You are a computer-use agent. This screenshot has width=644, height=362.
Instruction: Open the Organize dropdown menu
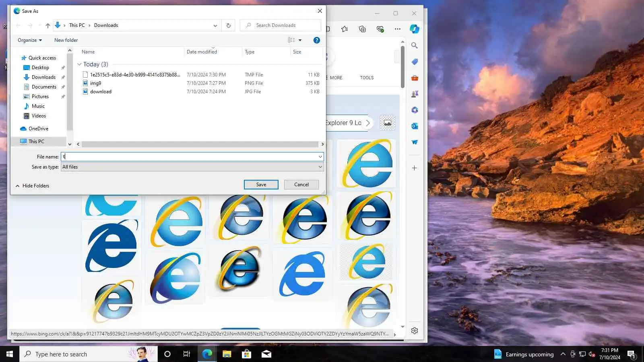(30, 40)
